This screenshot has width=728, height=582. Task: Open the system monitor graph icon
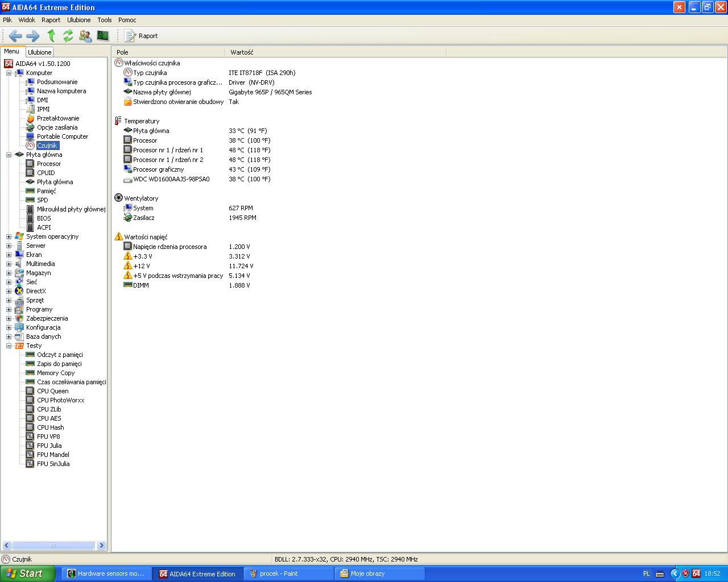(x=103, y=36)
